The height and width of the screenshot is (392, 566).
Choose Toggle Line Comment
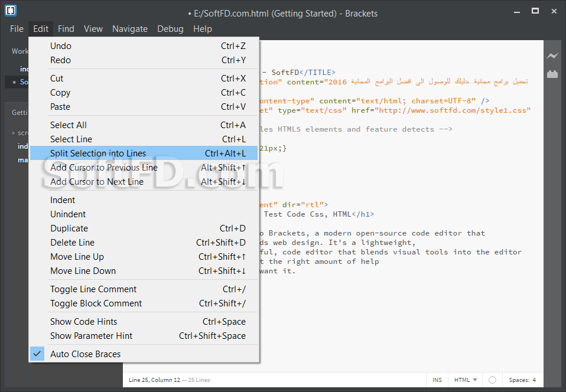(x=144, y=289)
